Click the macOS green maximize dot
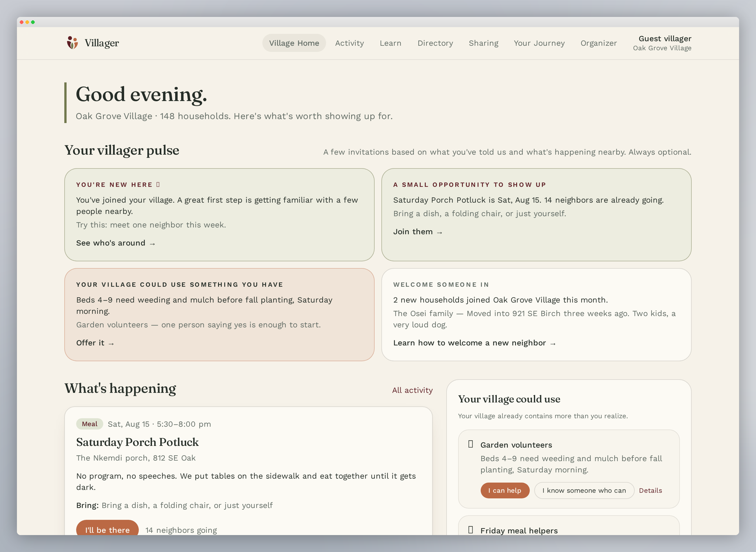 [33, 22]
